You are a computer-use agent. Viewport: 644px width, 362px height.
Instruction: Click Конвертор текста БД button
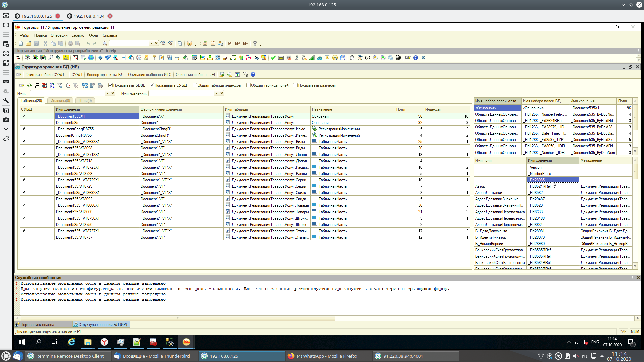(x=105, y=75)
